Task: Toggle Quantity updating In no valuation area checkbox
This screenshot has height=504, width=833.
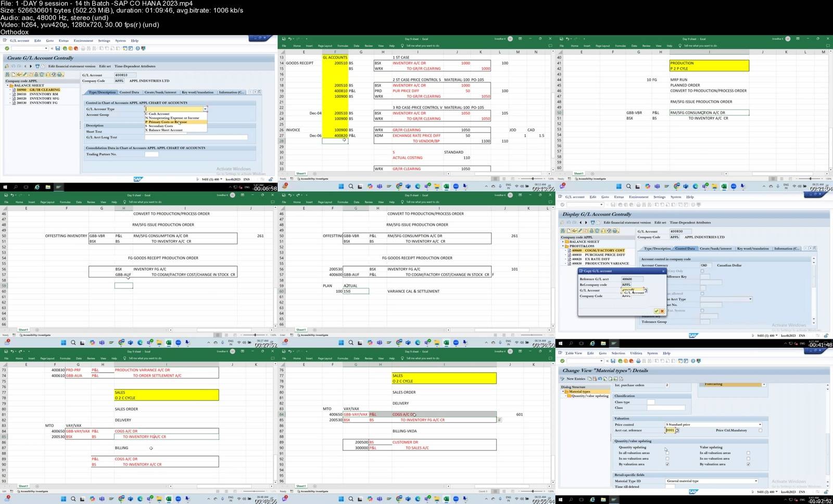Action: [667, 459]
